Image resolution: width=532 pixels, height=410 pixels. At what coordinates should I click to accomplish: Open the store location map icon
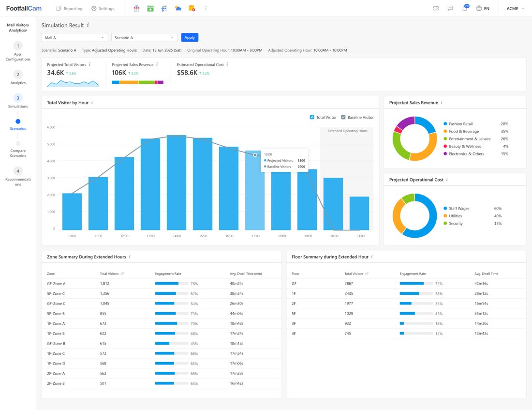136,9
